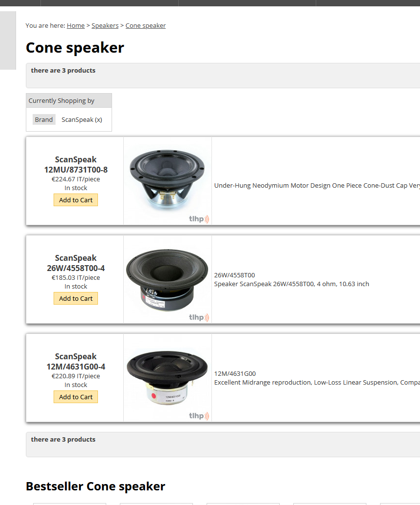Open ScanSpeak 12MU/8731T00-8 product title
Screen dimensions: 420x505
[76, 165]
